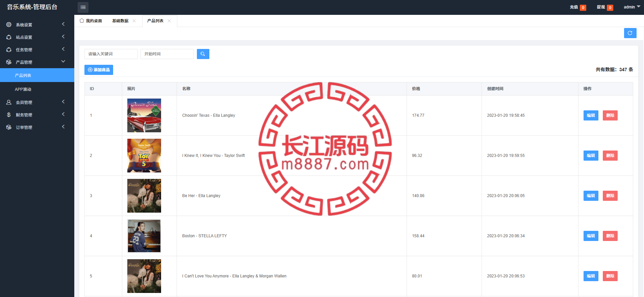Focus the keyword search input field
This screenshot has height=297, width=644.
point(111,54)
